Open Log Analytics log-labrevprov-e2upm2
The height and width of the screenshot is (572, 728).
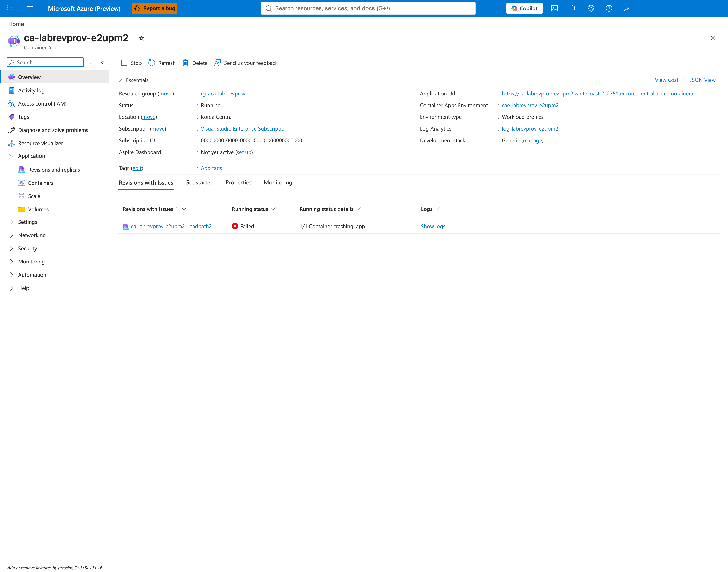point(530,129)
